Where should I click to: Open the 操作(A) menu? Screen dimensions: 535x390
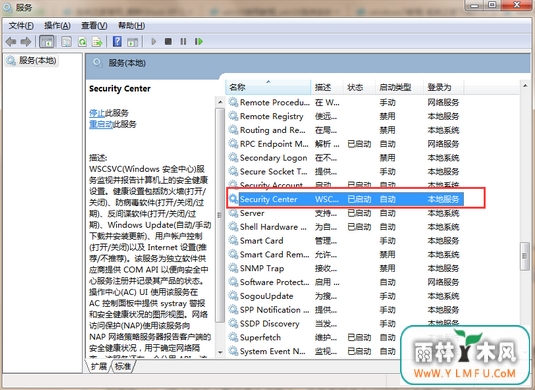tap(57, 26)
